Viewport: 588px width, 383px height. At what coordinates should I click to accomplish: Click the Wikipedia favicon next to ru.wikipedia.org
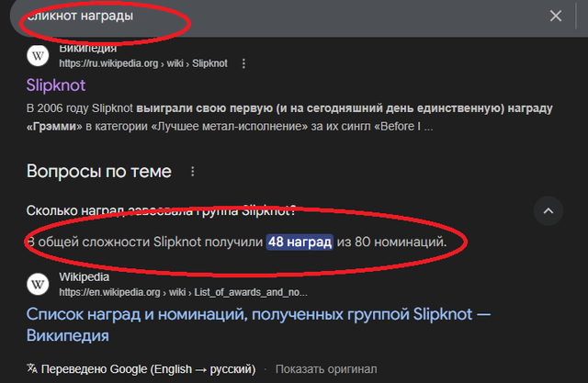pos(38,56)
